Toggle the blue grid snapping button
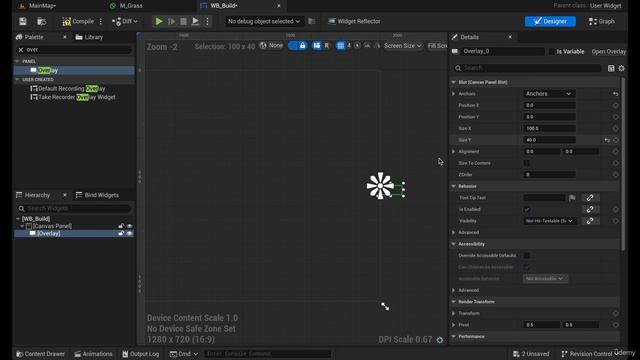 (340, 46)
